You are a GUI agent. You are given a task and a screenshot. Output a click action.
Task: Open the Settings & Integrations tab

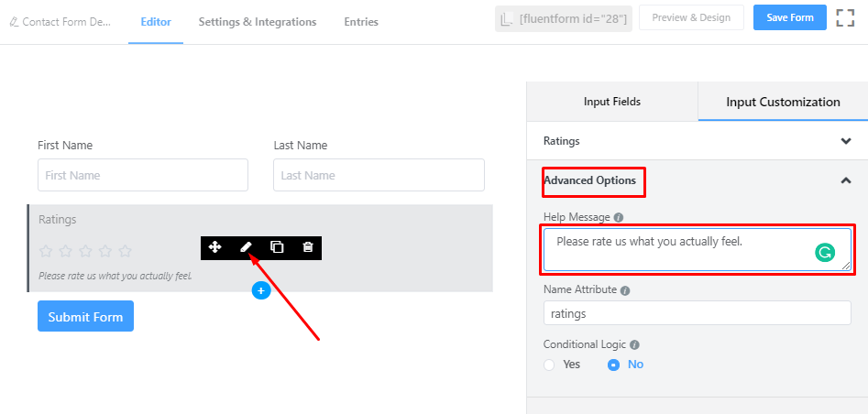257,22
